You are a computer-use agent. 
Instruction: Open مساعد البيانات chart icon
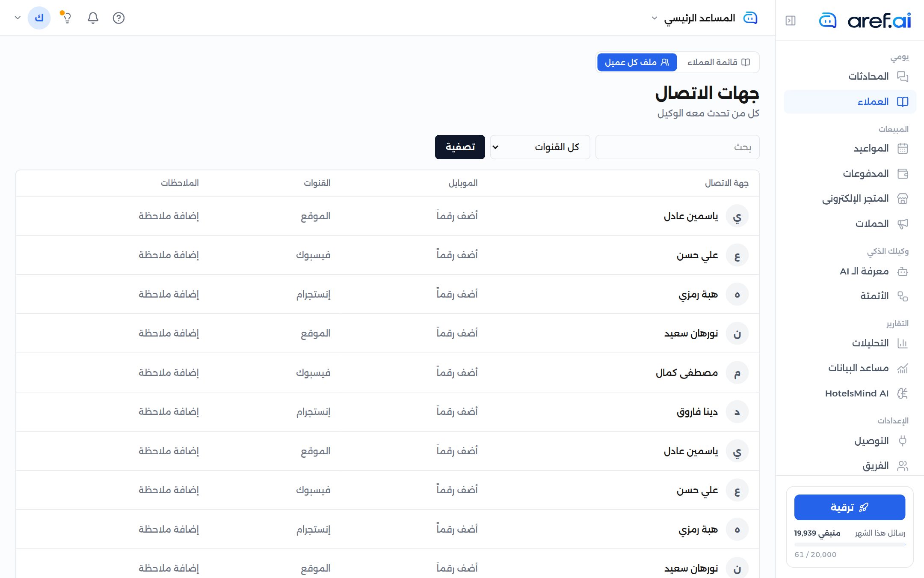(903, 368)
